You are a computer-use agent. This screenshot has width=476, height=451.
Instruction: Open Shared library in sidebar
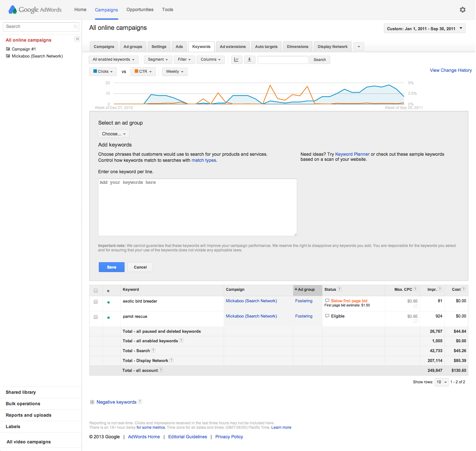[x=21, y=392]
